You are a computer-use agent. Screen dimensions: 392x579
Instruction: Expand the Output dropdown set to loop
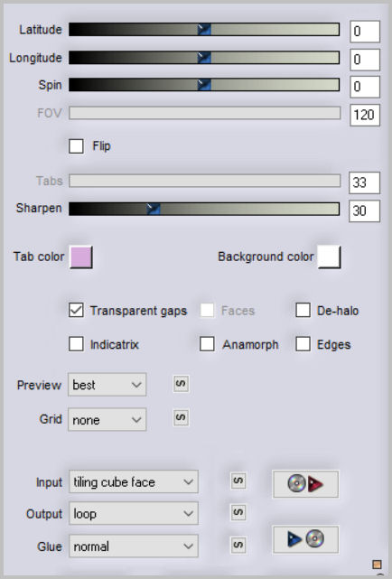coord(134,513)
